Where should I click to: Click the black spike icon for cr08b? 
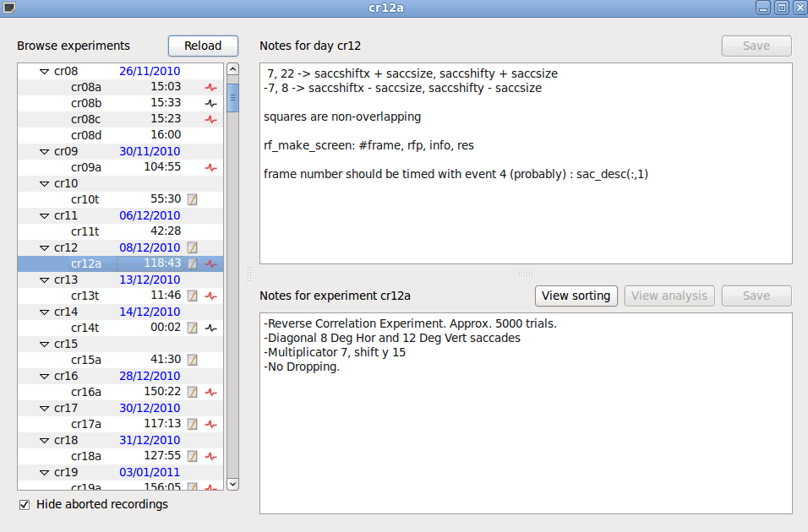click(210, 103)
